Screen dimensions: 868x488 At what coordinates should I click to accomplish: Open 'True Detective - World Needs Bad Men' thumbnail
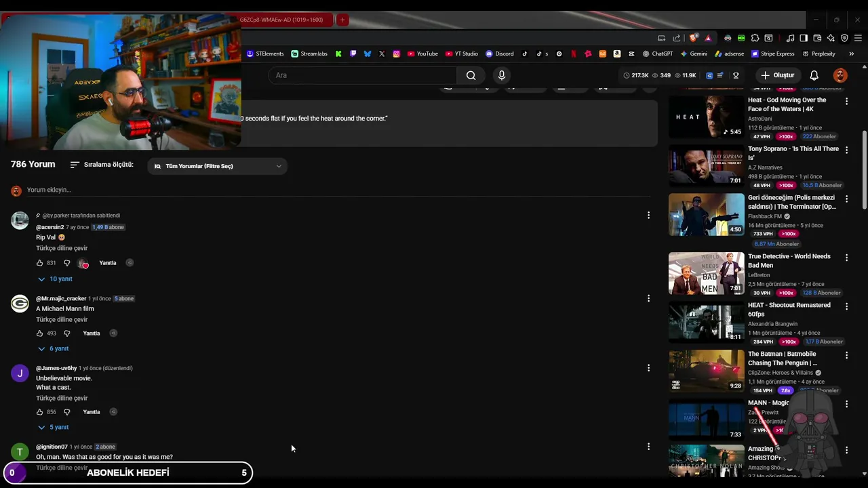tap(706, 273)
